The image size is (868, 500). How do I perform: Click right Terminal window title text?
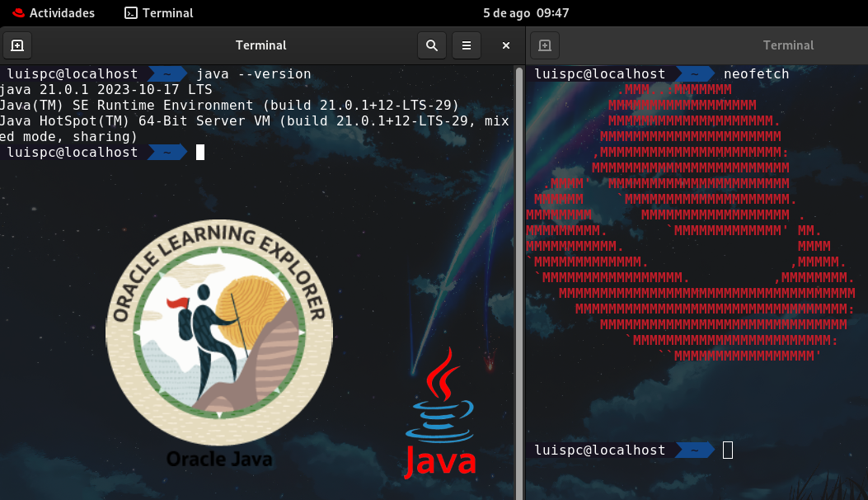click(788, 45)
